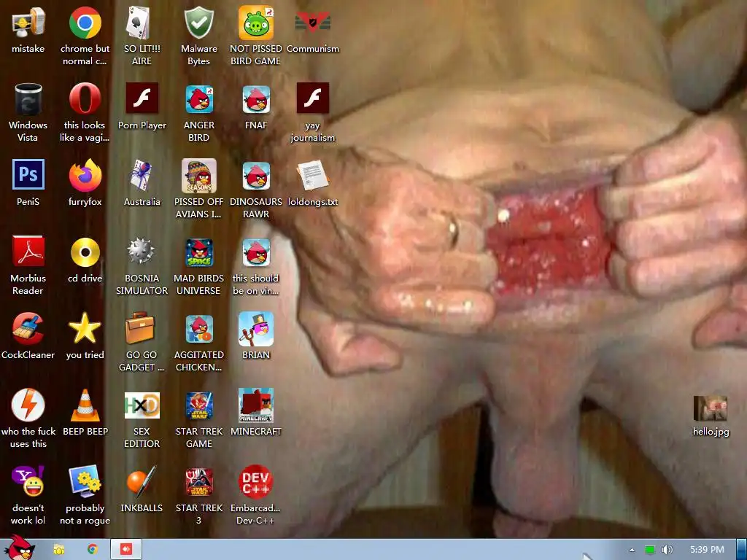Open the 'DINOSAURS RAWR' bird icon
This screenshot has width=747, height=560.
[256, 176]
